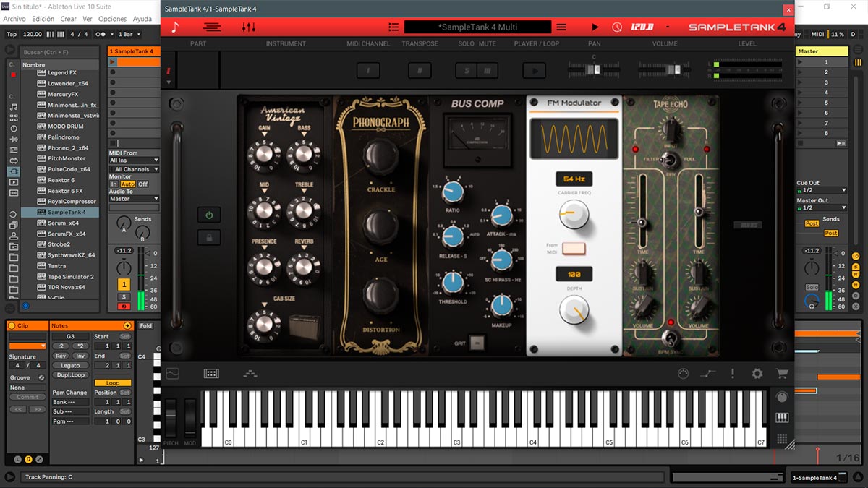
Task: Open the Opciones menu
Action: [x=112, y=19]
